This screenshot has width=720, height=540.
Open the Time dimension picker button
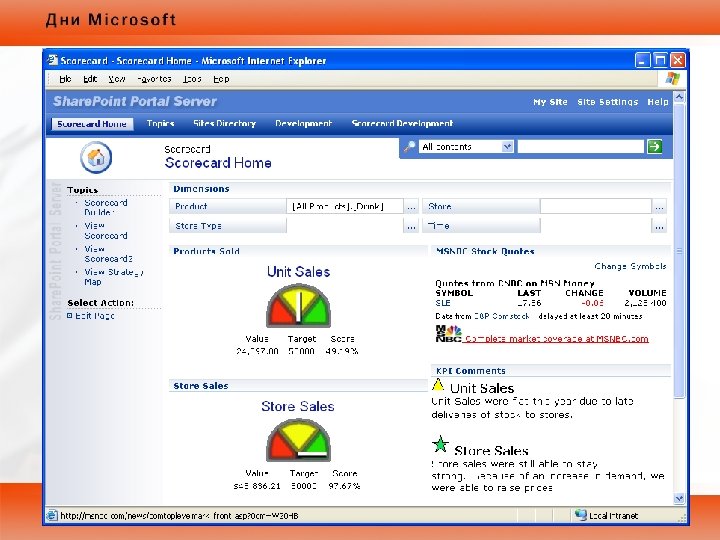coord(659,226)
